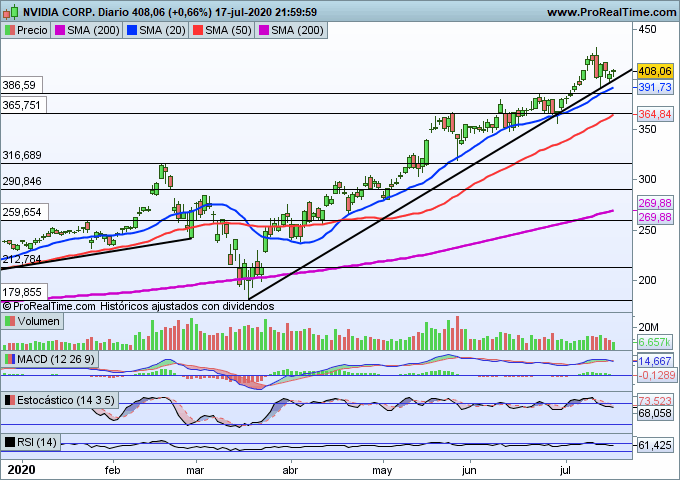Click the 450 price axis label
680x480 pixels.
[x=647, y=29]
